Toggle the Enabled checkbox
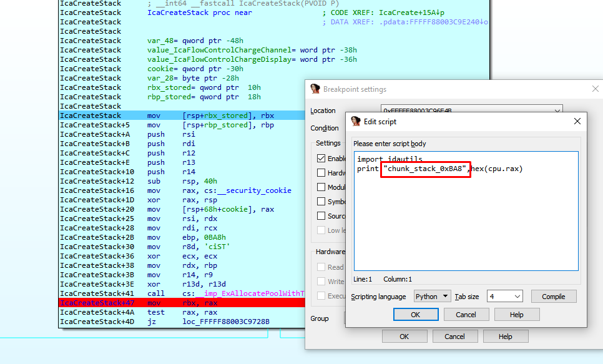Viewport: 603px width, 364px height. 321,159
